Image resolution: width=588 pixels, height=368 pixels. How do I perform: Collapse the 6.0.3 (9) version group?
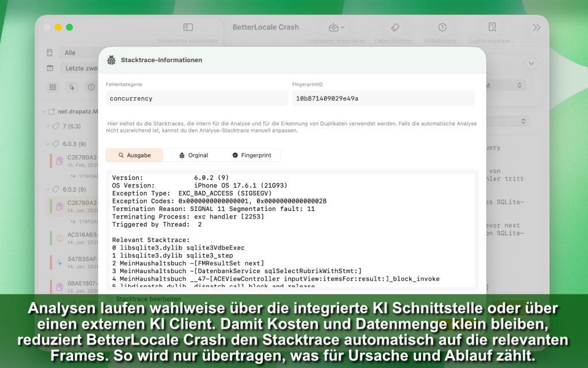pyautogui.click(x=48, y=144)
